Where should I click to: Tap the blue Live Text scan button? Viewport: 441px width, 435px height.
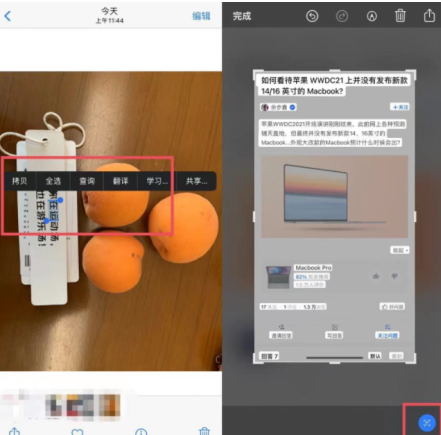[x=427, y=423]
